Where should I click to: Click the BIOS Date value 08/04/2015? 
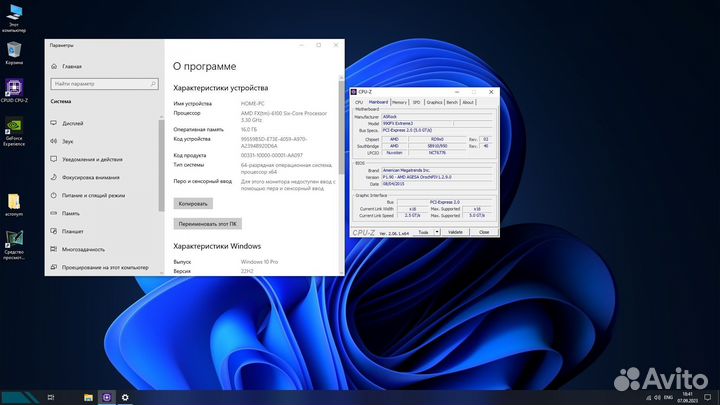[x=436, y=184]
